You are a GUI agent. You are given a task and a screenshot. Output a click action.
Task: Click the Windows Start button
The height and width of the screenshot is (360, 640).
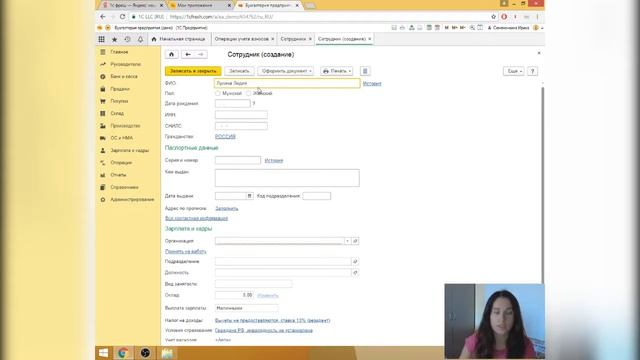click(x=103, y=353)
